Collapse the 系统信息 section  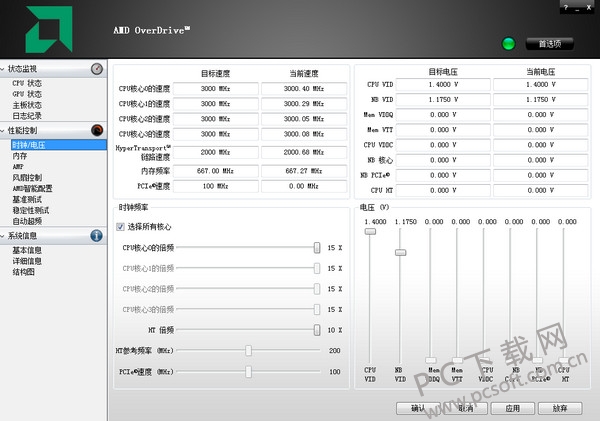3,236
